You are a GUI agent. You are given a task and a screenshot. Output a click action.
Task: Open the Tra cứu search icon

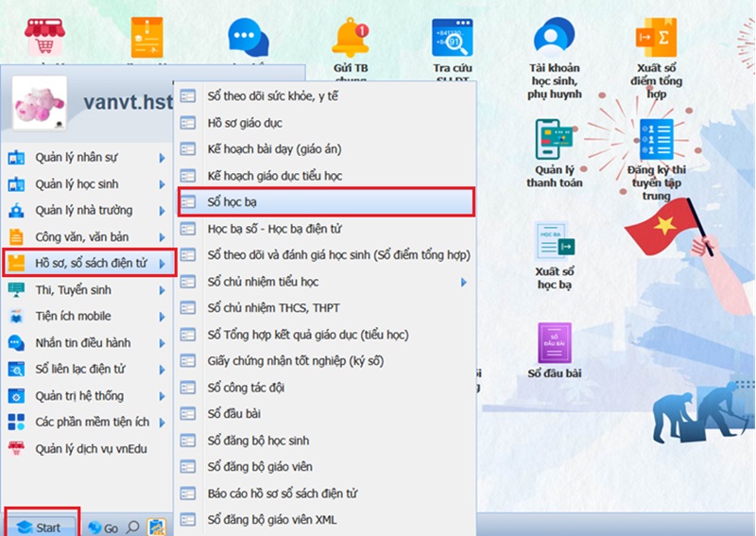(x=453, y=39)
